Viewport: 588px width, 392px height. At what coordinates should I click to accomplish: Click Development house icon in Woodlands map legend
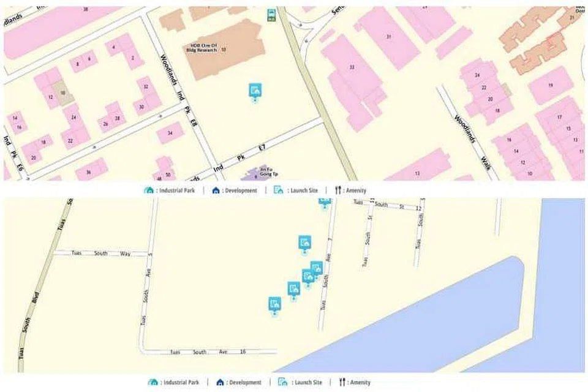216,190
